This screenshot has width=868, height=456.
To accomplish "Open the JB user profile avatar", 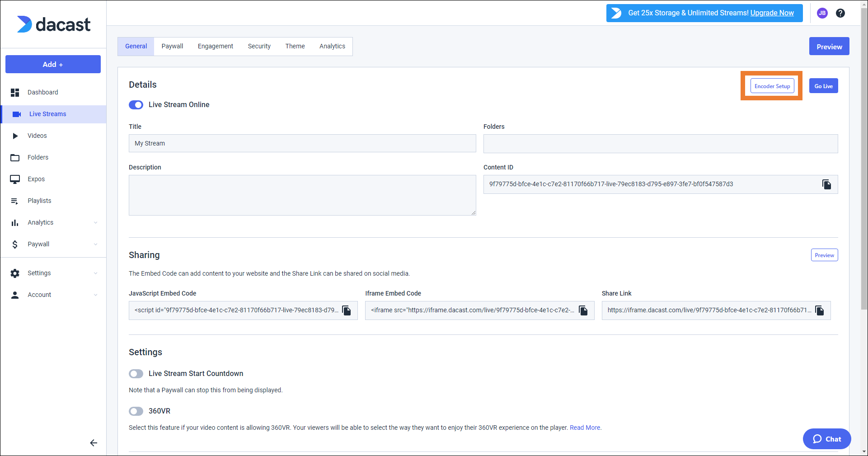I will pos(822,13).
